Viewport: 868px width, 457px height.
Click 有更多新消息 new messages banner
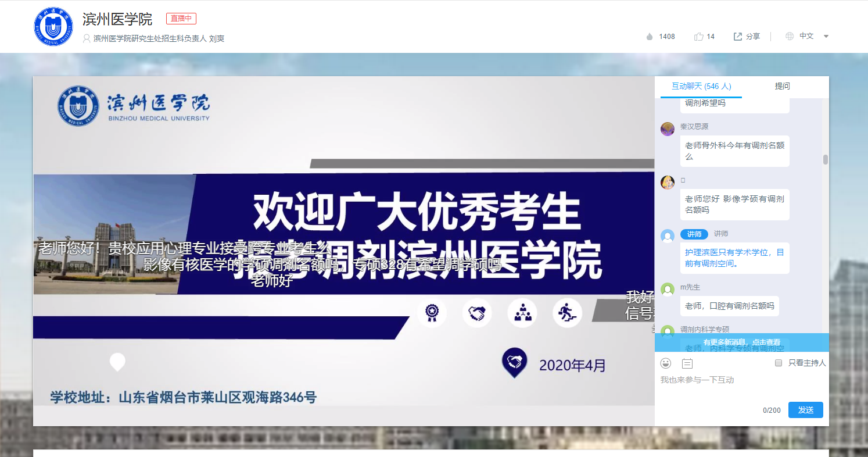pyautogui.click(x=741, y=342)
